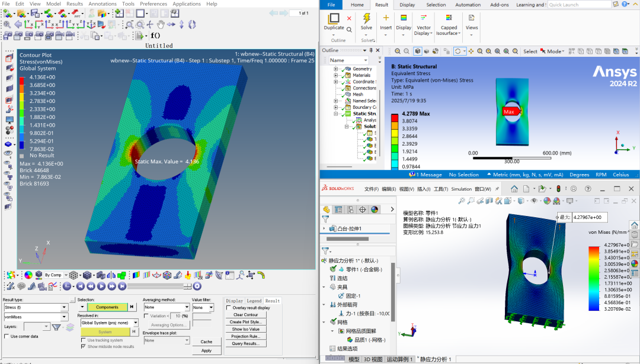Open the vonMises component dropdown
Viewport: 640px width, 364px height.
(64, 317)
